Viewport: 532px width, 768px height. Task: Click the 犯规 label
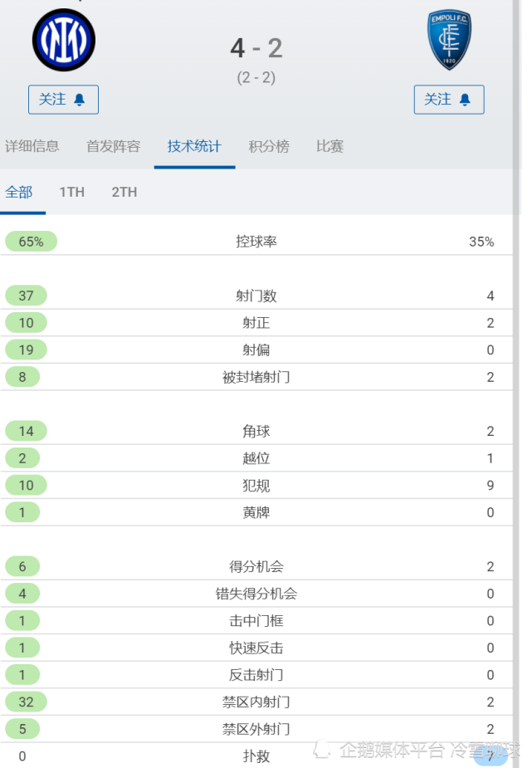pyautogui.click(x=256, y=486)
